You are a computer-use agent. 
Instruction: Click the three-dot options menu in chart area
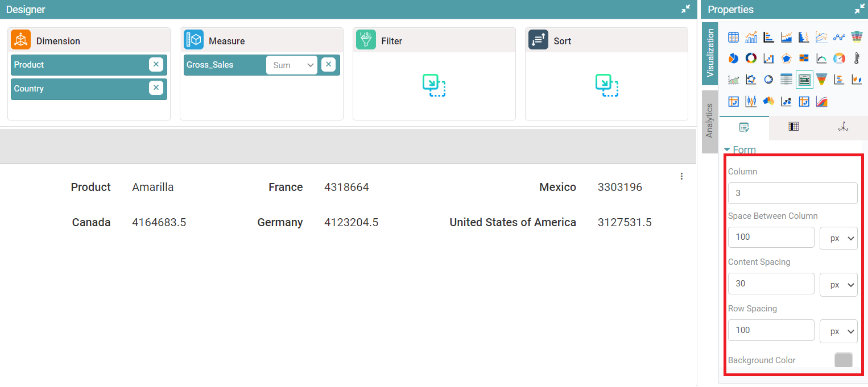coord(681,176)
